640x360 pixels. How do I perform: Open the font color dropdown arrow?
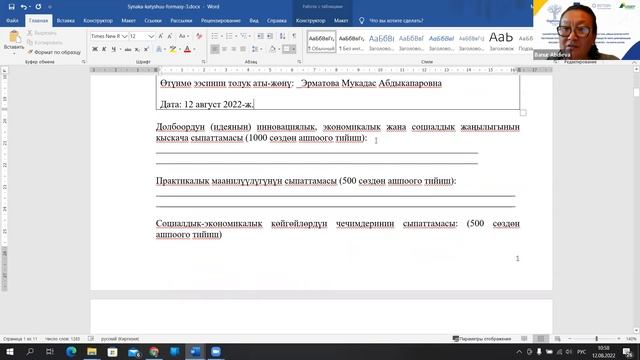tap(194, 49)
